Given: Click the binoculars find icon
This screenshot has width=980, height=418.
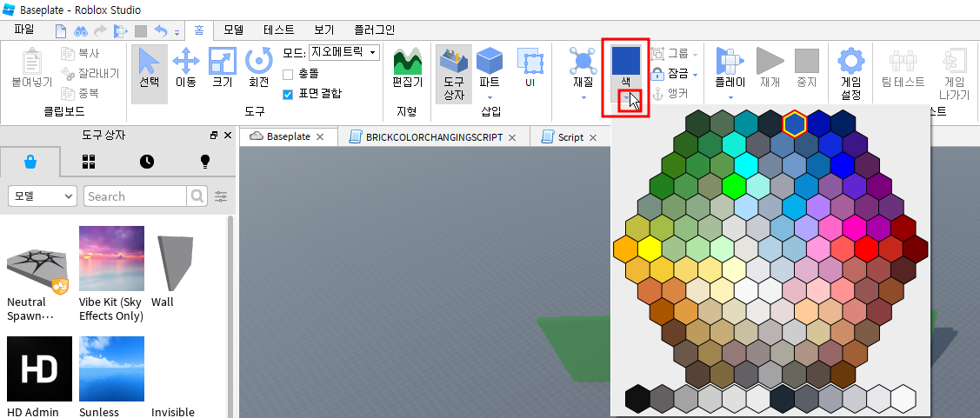Looking at the screenshot, I should pyautogui.click(x=81, y=30).
